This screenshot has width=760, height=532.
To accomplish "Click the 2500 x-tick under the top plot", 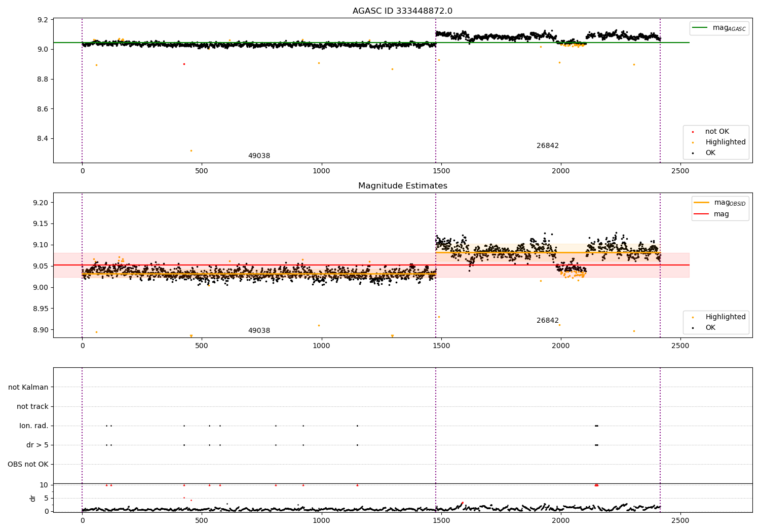I will coord(680,171).
